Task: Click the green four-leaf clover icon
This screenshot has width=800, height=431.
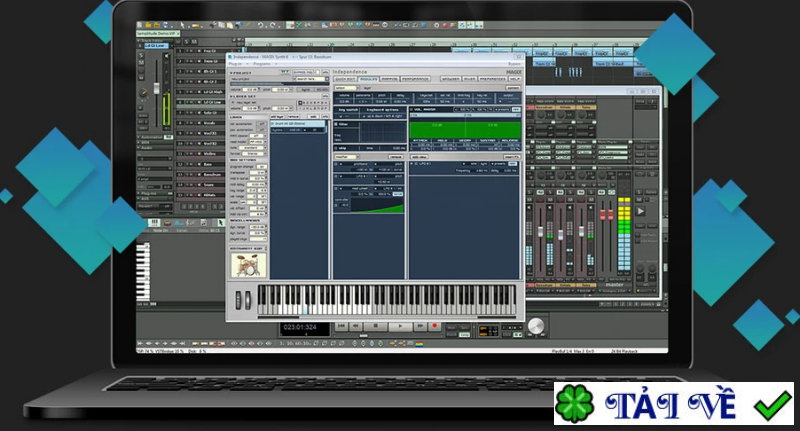Action: [x=574, y=405]
